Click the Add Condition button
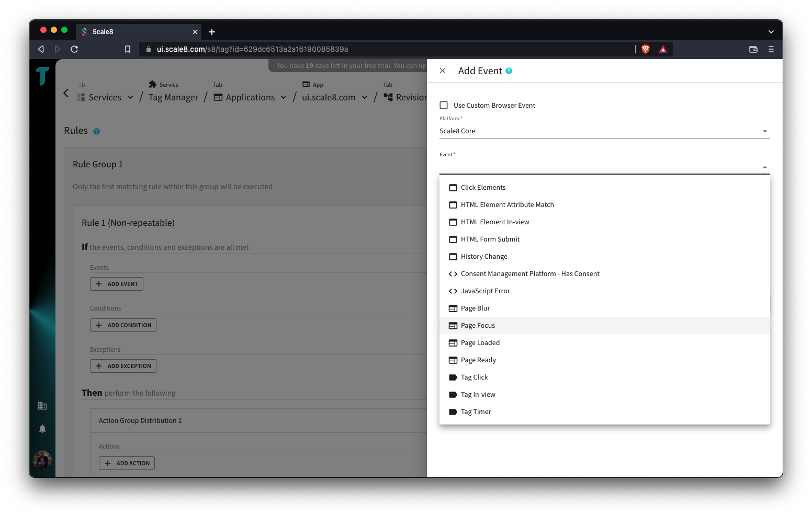The width and height of the screenshot is (812, 516). [123, 325]
